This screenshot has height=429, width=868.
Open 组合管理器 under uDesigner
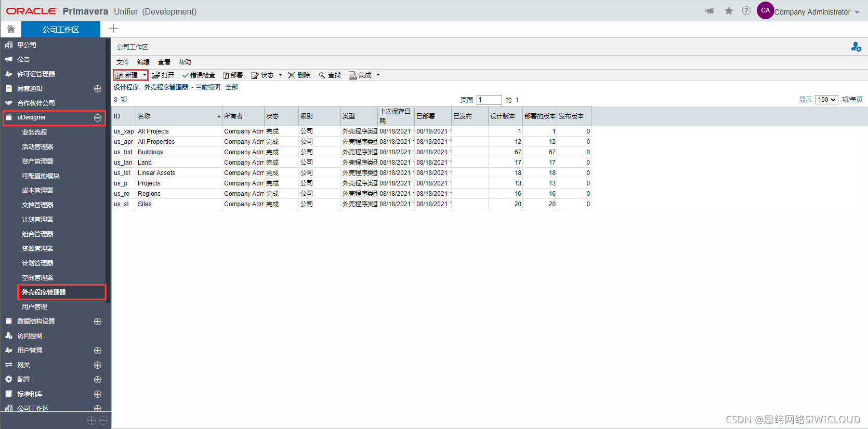(37, 234)
